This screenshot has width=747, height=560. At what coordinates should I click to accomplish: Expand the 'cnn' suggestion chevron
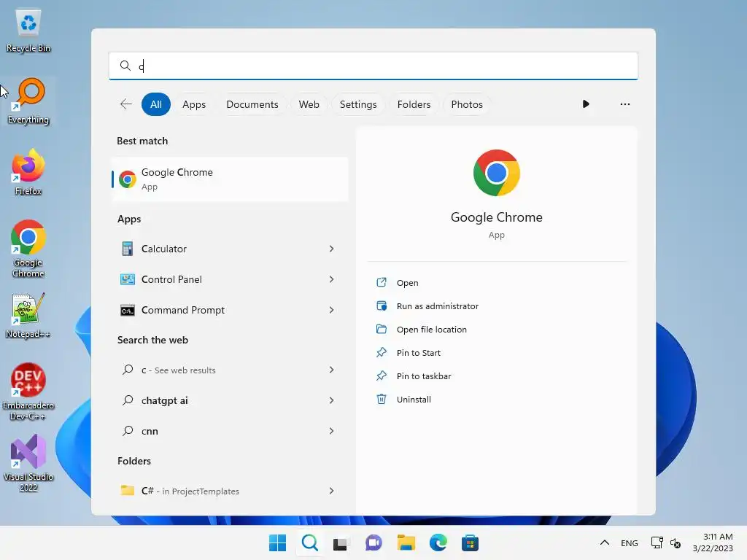click(x=332, y=431)
